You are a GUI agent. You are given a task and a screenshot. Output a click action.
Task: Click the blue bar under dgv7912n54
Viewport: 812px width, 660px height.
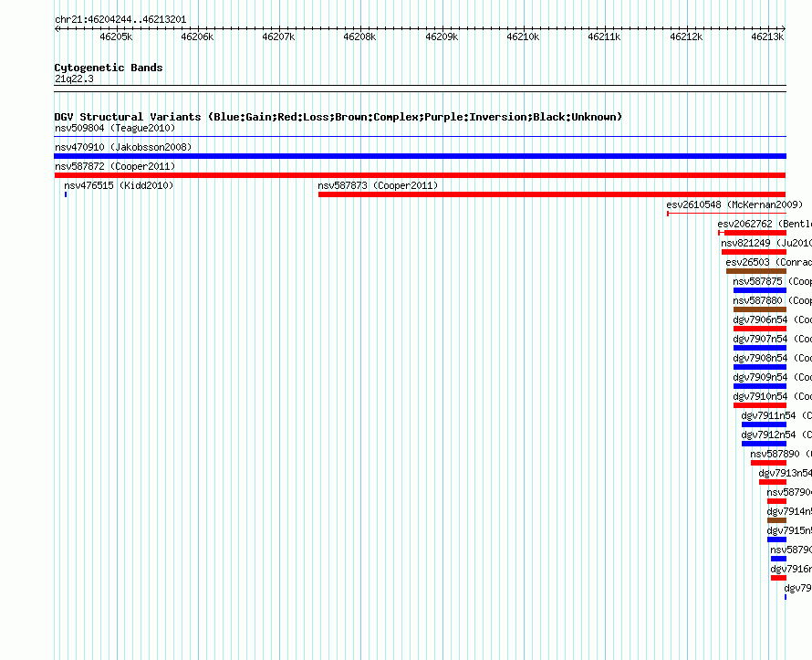[764, 444]
